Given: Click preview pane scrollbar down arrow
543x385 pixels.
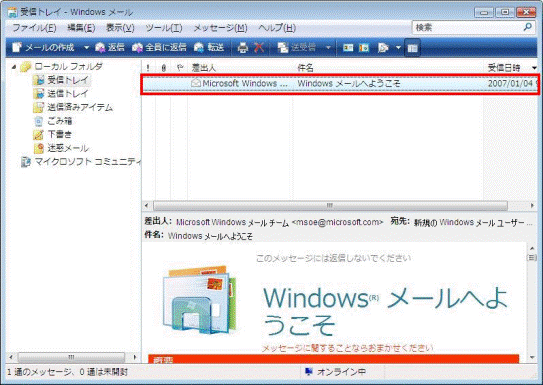Looking at the screenshot, I should click(532, 358).
